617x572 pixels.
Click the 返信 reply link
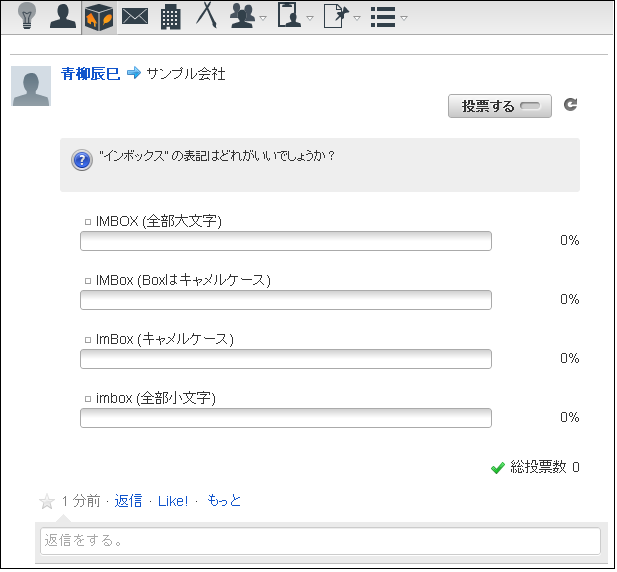pyautogui.click(x=128, y=502)
